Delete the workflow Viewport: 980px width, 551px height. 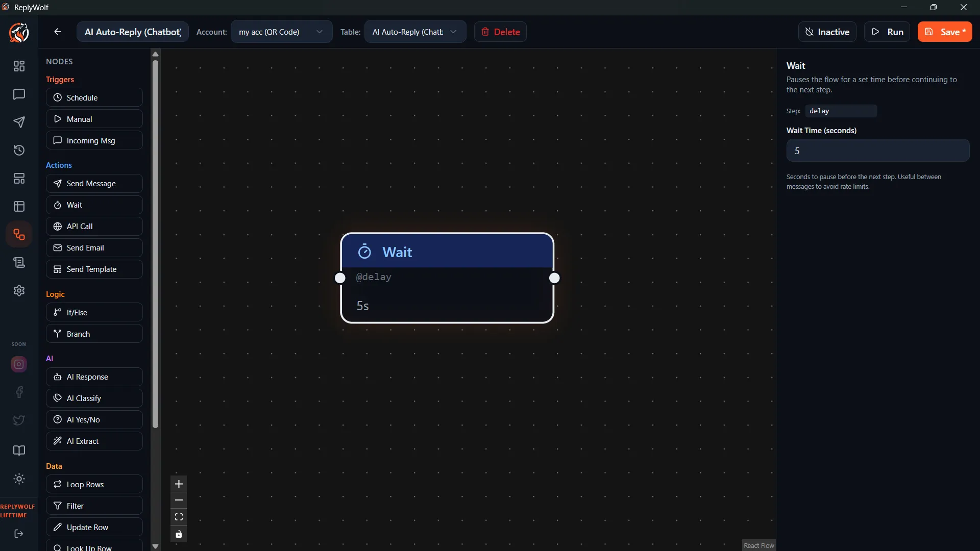point(500,32)
